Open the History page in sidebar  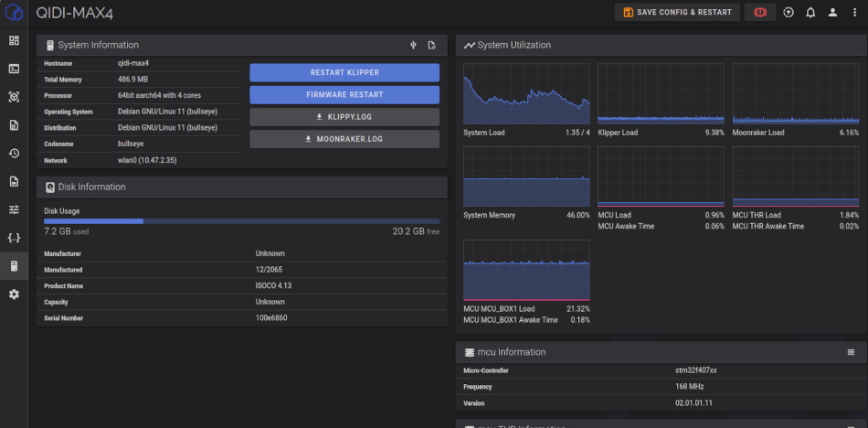coord(14,154)
